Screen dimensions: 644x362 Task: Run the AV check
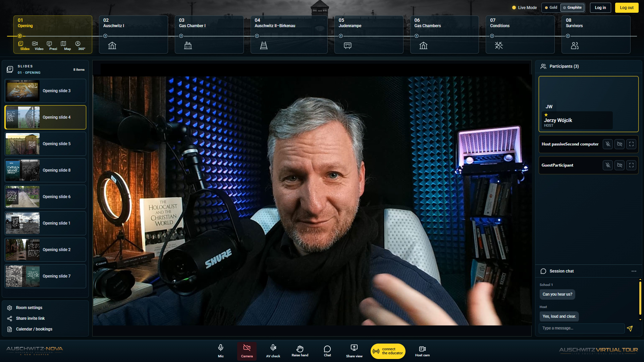(x=273, y=351)
